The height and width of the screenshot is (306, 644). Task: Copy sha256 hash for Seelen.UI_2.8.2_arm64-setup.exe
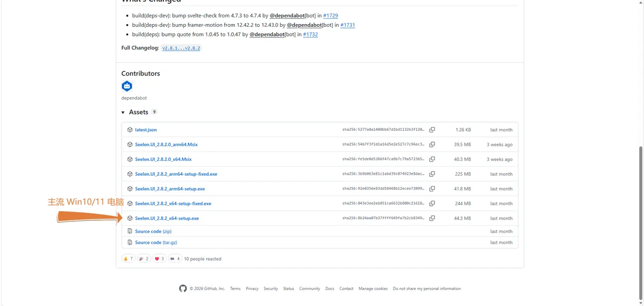[x=432, y=189]
